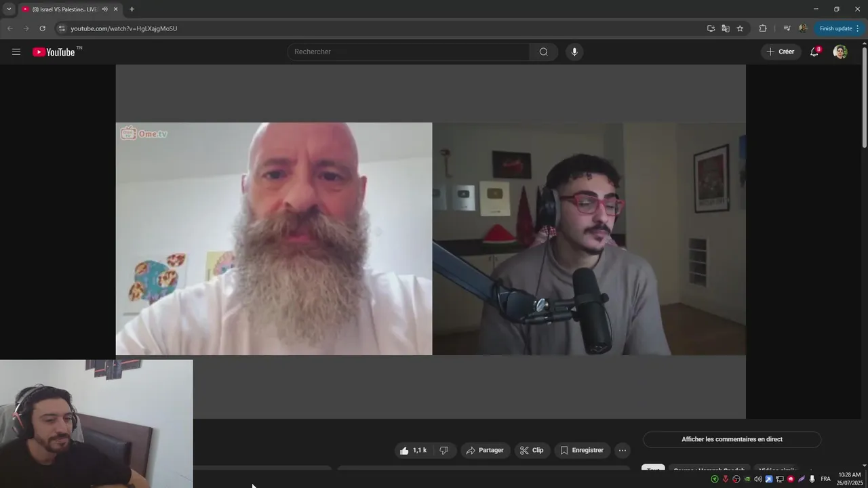Click the page scrollbar on the right

[x=864, y=96]
